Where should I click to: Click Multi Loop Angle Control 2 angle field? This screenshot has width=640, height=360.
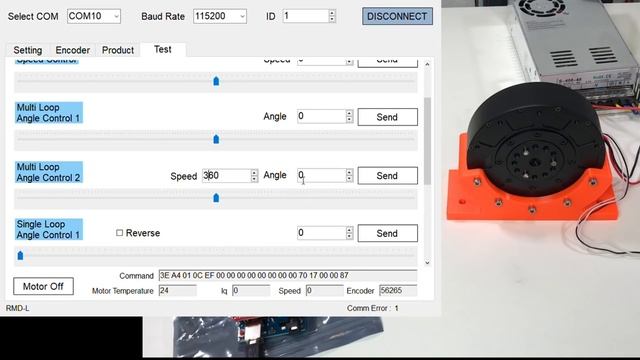pyautogui.click(x=321, y=176)
